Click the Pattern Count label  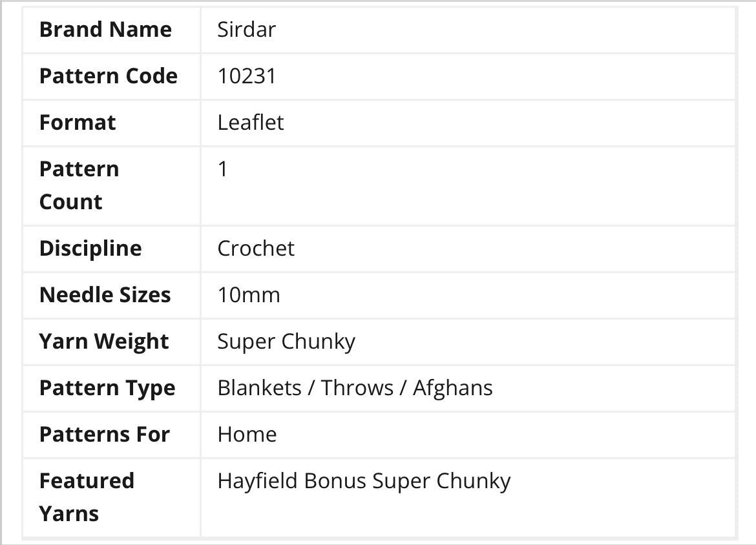(x=79, y=185)
